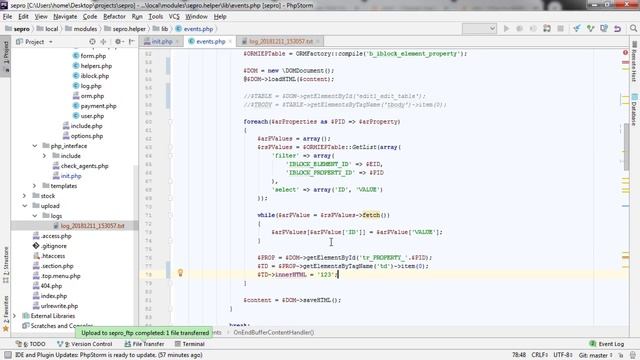Click the CRLF line separator indicator

tap(540, 355)
